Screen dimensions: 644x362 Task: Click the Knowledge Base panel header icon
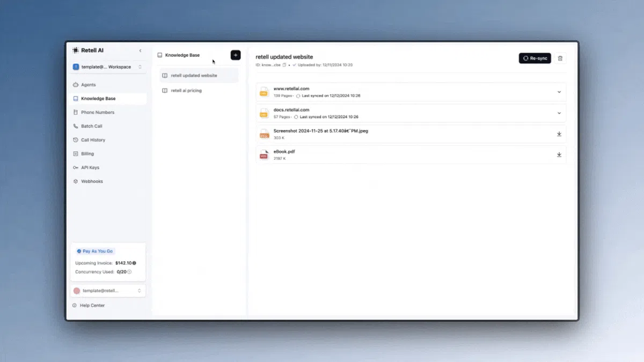[x=159, y=55]
